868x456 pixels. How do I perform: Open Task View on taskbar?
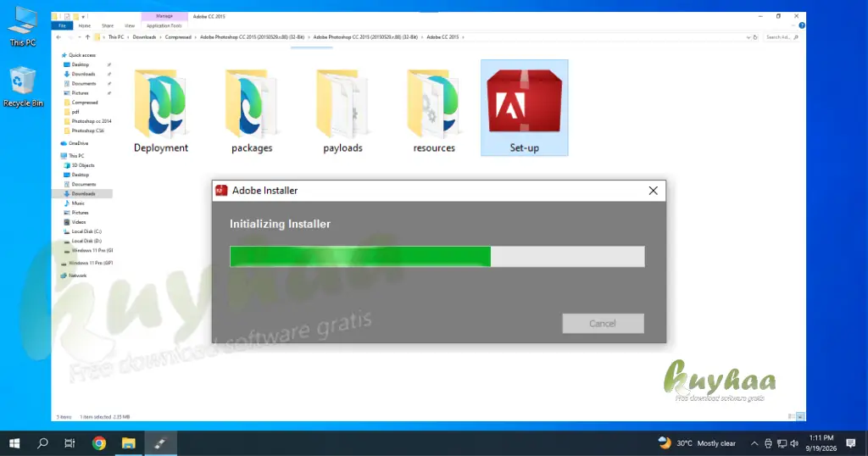coord(70,443)
